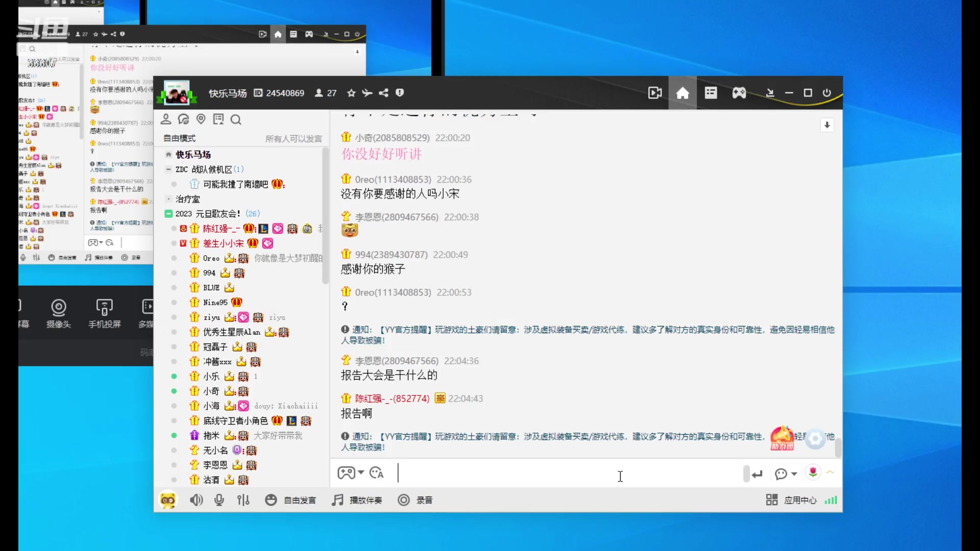
Task: Send message with the enter arrow button
Action: pyautogui.click(x=757, y=474)
